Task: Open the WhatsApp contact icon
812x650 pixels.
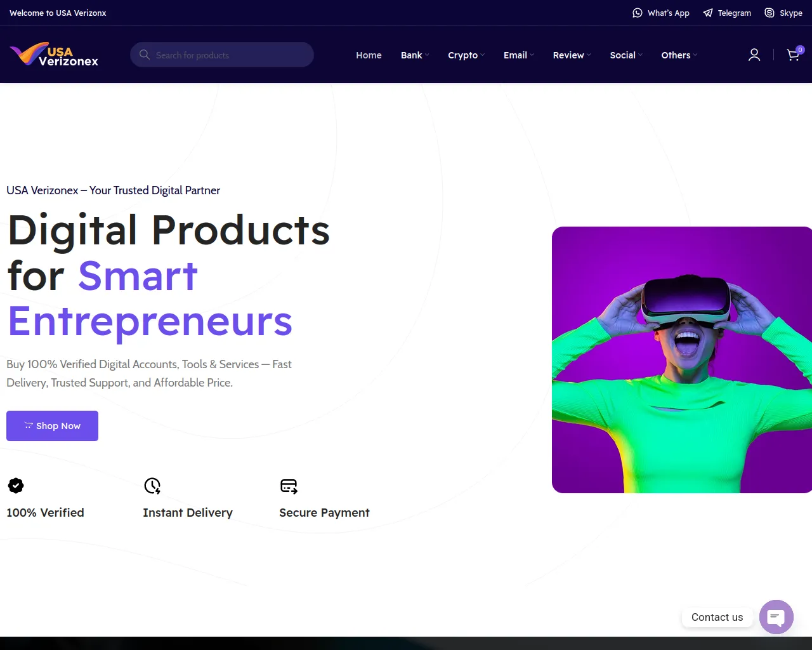Action: click(638, 13)
